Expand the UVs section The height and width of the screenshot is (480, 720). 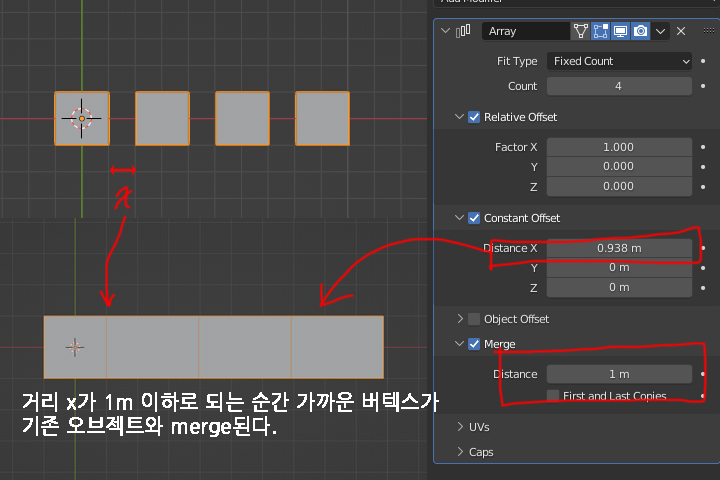coord(460,427)
